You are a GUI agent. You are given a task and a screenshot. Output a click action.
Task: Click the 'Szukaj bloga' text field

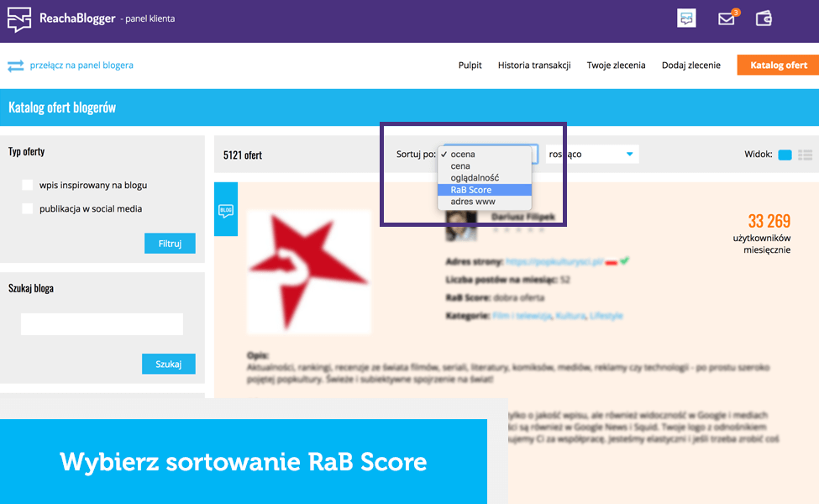point(102,324)
